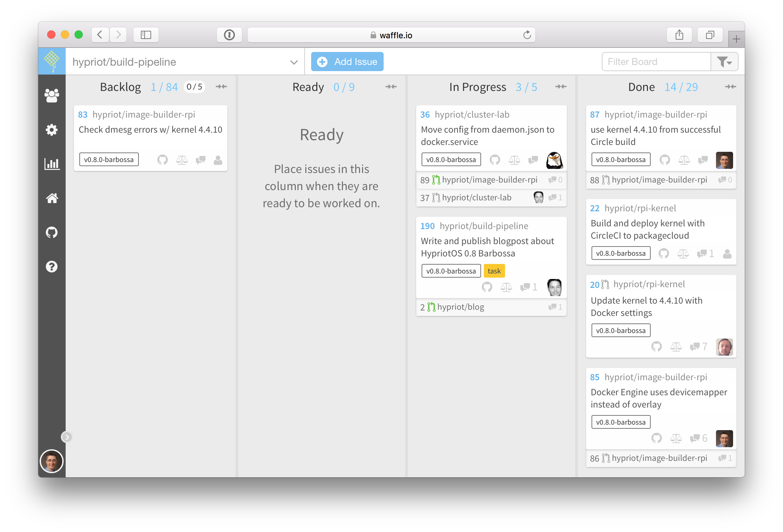
Task: Open the hypriot/build-pipeline project dropdown
Action: [293, 62]
